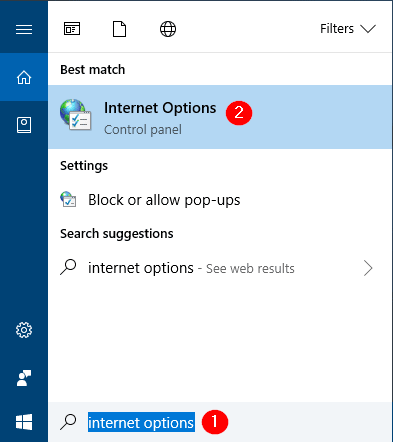Image resolution: width=393 pixels, height=442 pixels.
Task: Open the Settings gear in the sidebar
Action: coord(24,330)
